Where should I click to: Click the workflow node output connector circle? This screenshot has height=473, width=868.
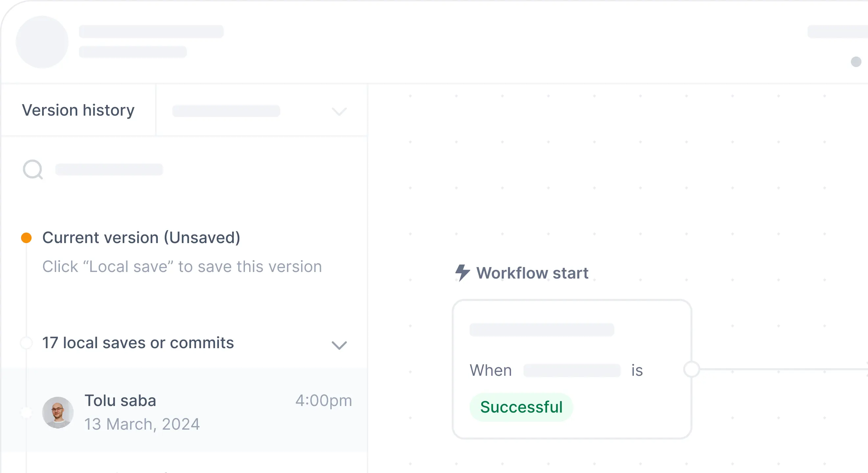(x=692, y=370)
